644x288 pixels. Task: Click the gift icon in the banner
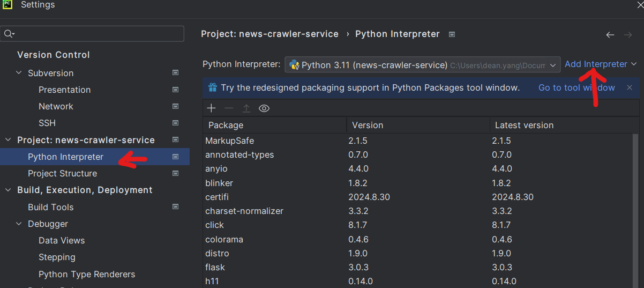click(x=213, y=87)
